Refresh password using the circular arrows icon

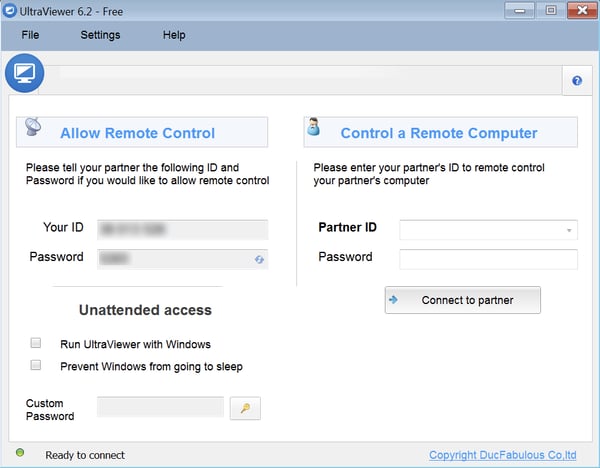259,259
